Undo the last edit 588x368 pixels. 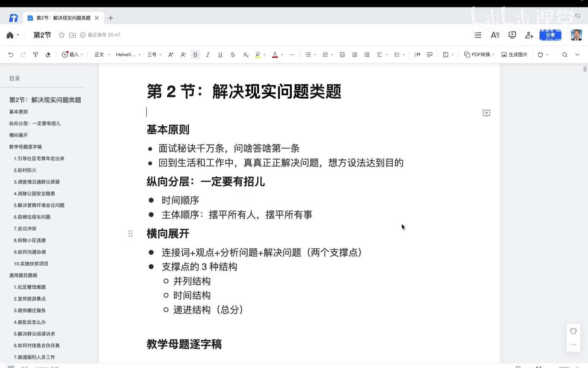coord(11,55)
